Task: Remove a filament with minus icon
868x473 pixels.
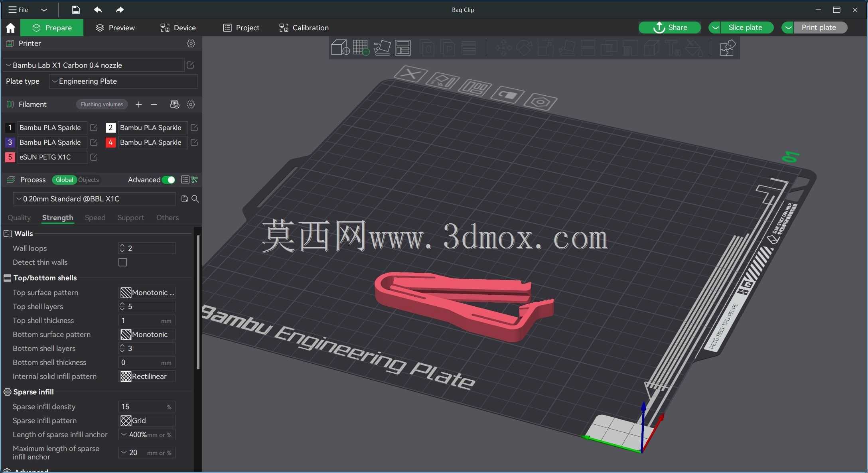Action: pyautogui.click(x=154, y=104)
